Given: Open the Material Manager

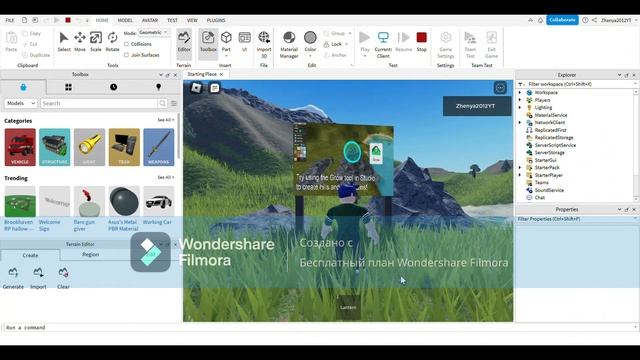Looking at the screenshot, I should [289, 44].
